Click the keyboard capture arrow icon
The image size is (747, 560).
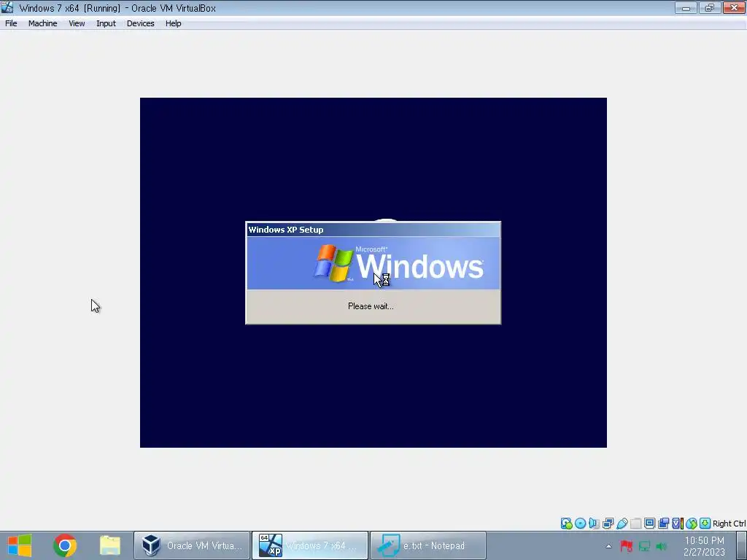(x=705, y=524)
